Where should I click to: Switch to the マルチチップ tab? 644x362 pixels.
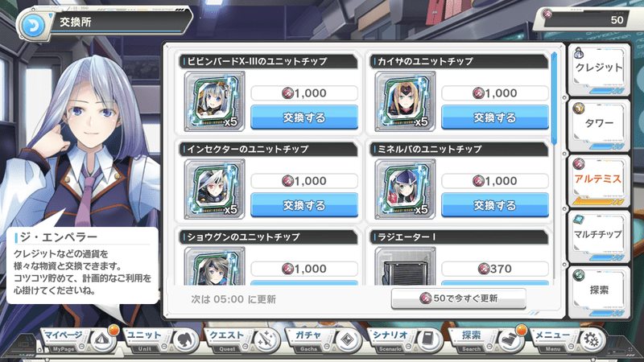(x=599, y=236)
